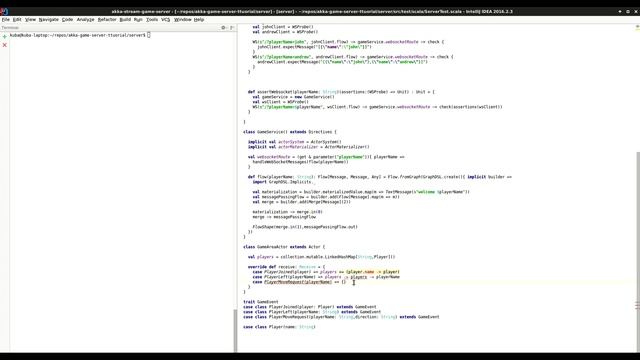Click 'override def receive: Receive' line

286,267
